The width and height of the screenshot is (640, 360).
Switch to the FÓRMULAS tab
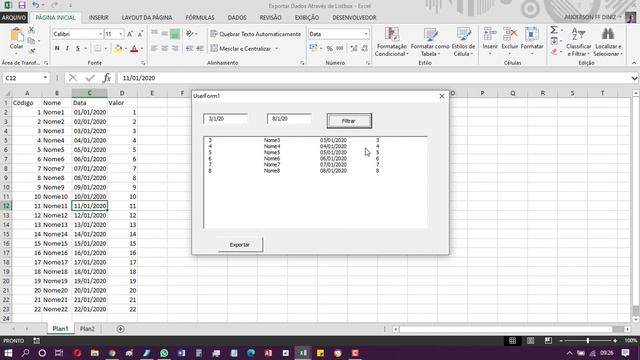[200, 18]
